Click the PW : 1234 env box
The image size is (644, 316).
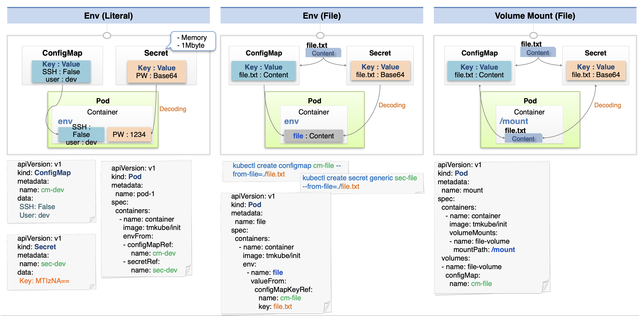(129, 135)
